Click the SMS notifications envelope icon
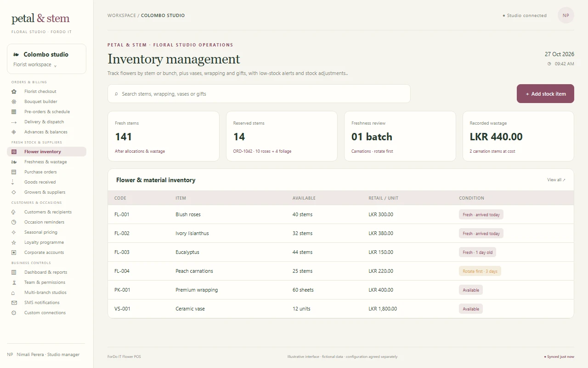 point(14,303)
